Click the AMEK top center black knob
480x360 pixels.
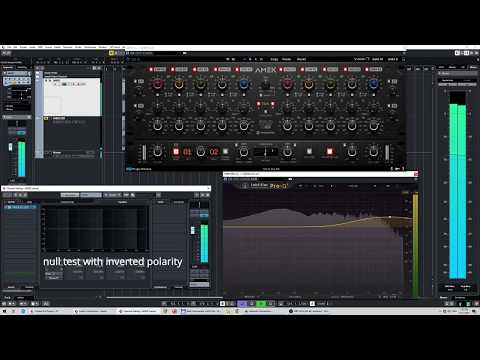(266, 84)
